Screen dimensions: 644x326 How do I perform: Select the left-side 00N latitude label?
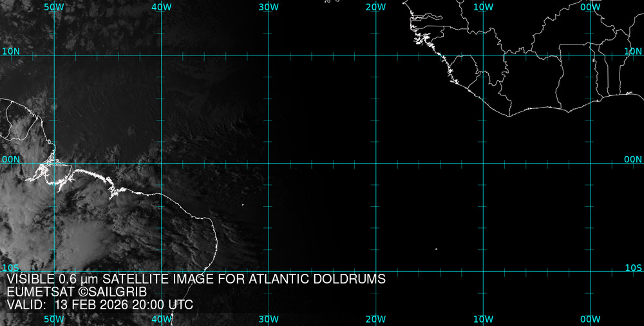(11, 159)
